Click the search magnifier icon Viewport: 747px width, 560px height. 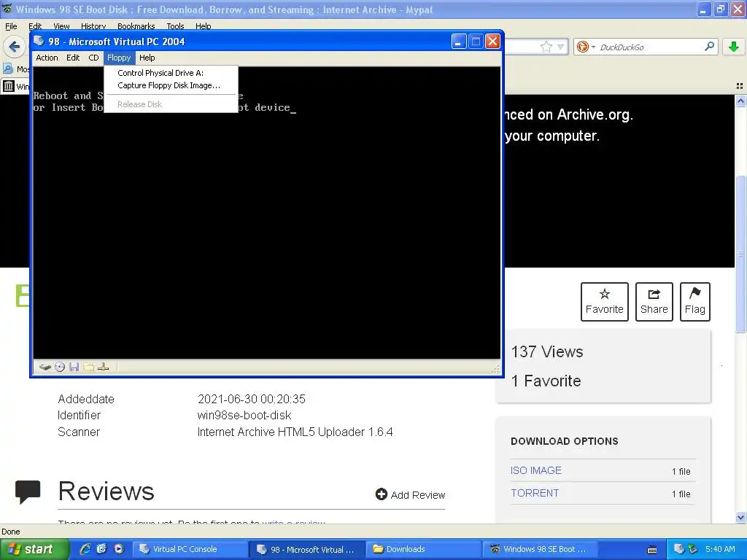coord(709,46)
